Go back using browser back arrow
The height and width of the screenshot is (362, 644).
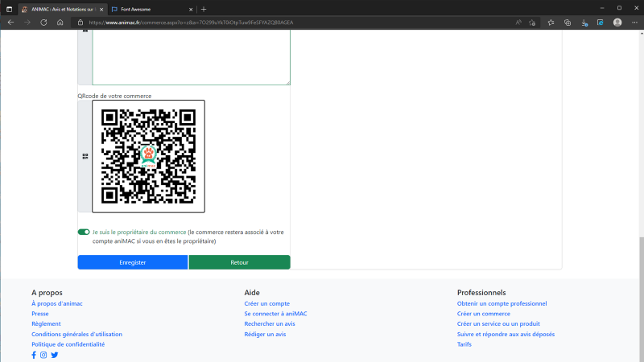(x=10, y=23)
